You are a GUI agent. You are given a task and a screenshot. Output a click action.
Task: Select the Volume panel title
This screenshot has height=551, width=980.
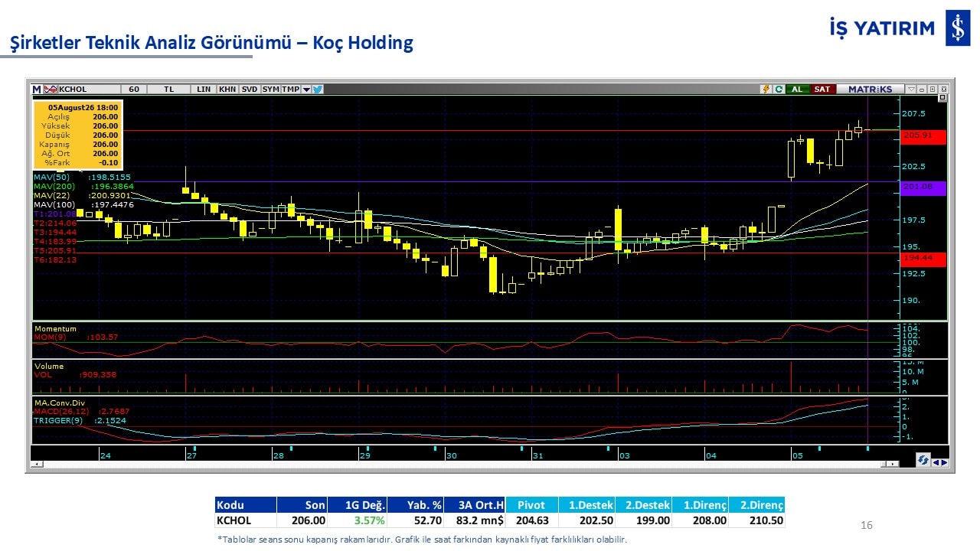(48, 366)
